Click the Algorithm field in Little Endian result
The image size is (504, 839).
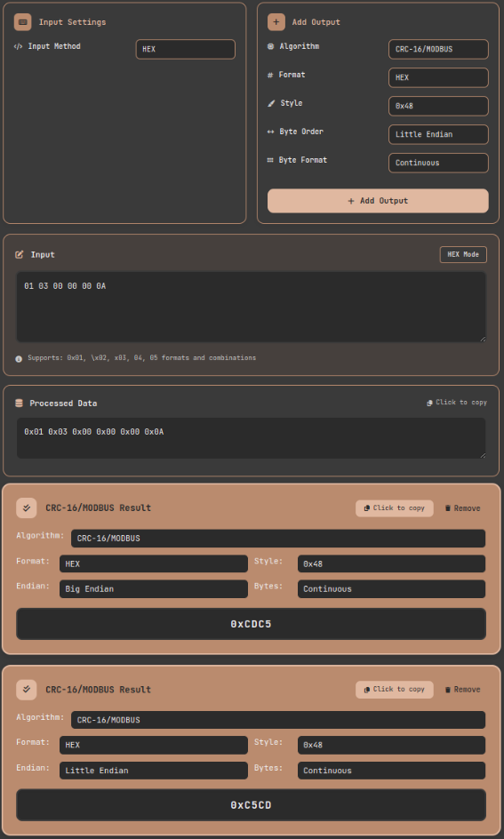pyautogui.click(x=278, y=720)
